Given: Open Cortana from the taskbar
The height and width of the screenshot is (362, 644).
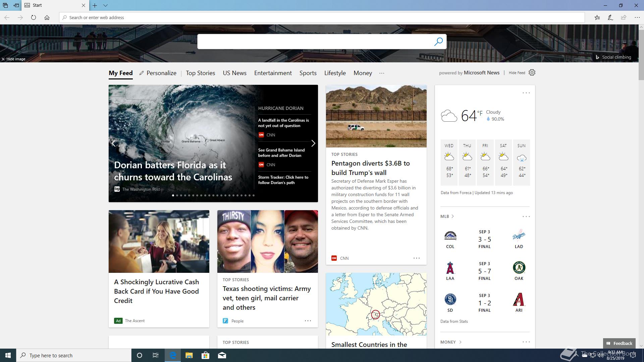Looking at the screenshot, I should pos(140,355).
